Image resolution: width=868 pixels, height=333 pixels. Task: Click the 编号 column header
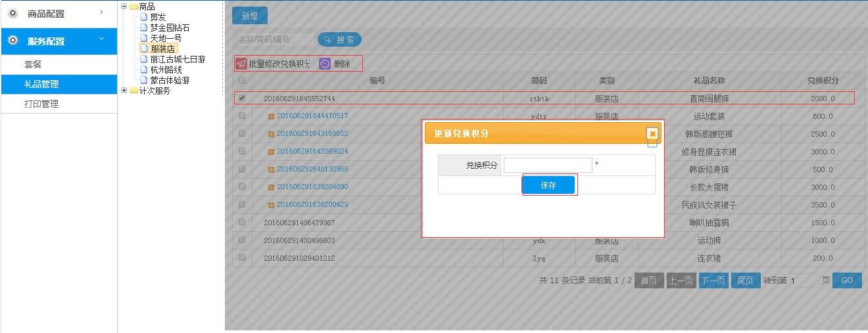tap(377, 80)
